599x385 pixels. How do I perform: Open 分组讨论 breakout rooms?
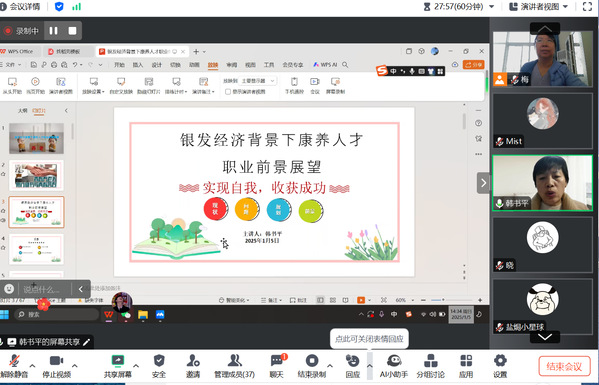coord(431,366)
